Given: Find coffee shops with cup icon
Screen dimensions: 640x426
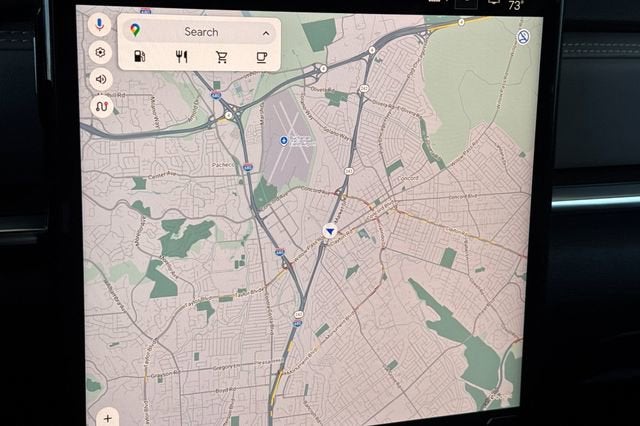Looking at the screenshot, I should [x=261, y=57].
